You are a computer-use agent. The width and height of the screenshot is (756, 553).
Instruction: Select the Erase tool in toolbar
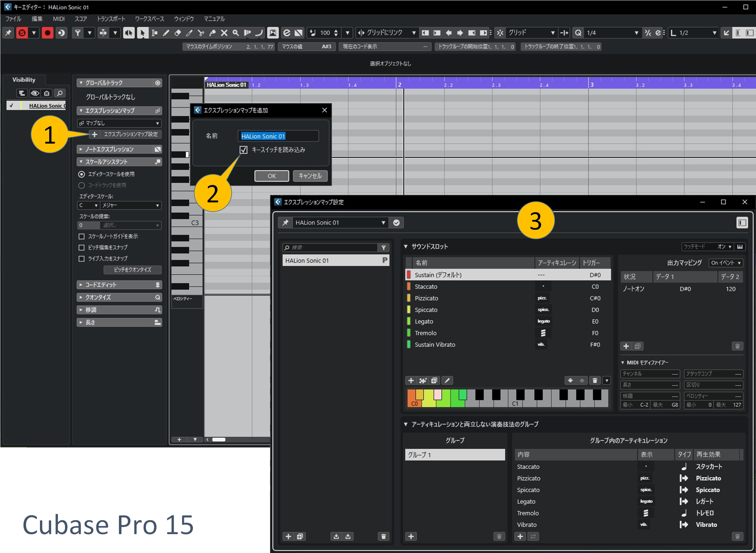pos(178,33)
